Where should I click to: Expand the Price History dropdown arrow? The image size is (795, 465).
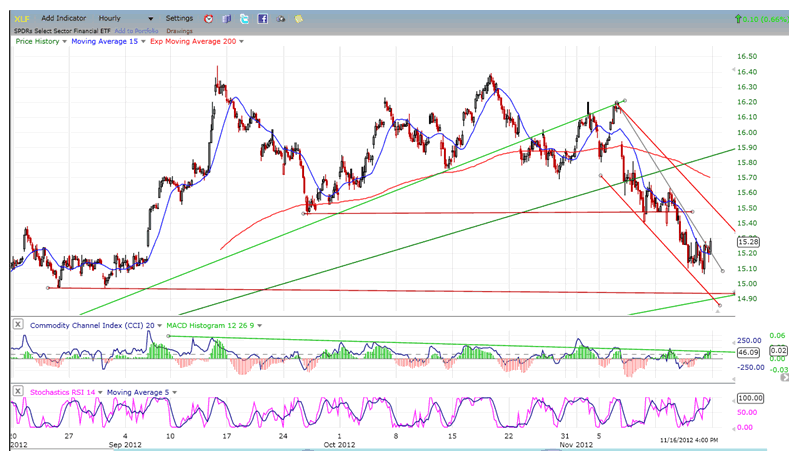[65, 41]
